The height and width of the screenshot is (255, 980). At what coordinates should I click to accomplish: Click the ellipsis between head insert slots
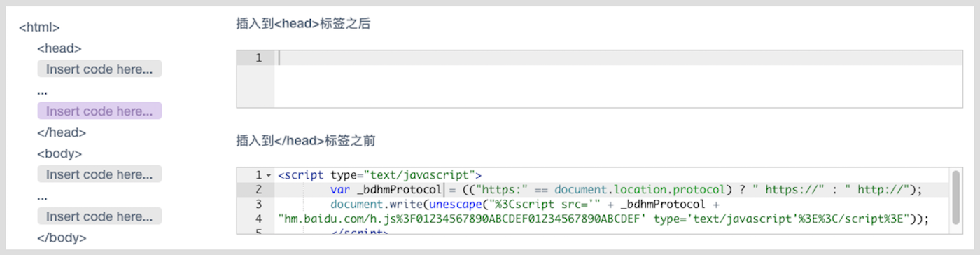pos(42,91)
